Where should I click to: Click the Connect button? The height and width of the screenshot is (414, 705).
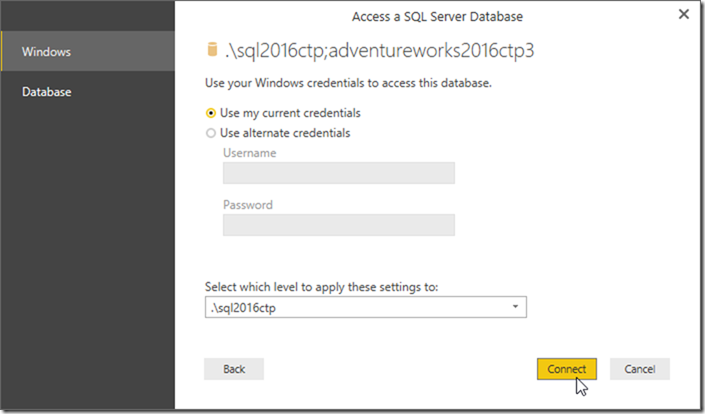coord(567,369)
